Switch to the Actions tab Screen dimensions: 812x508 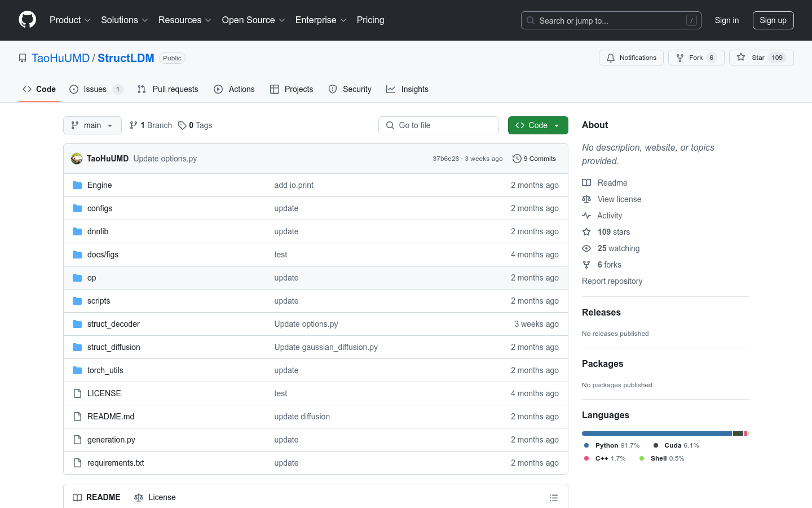234,89
